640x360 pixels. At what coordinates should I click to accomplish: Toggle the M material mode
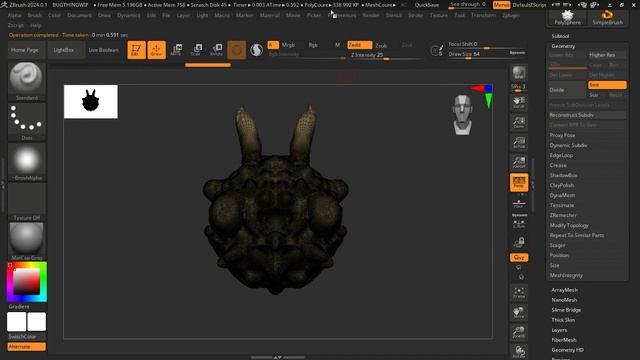point(338,45)
